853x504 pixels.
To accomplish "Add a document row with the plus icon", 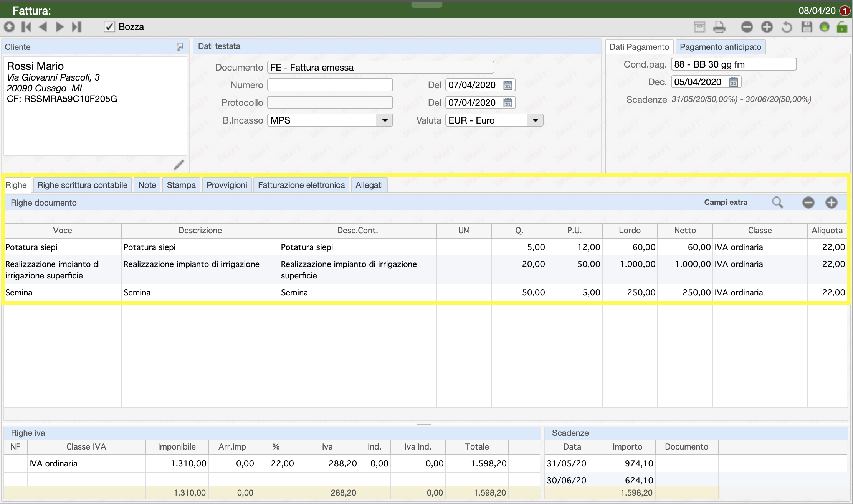I will [x=832, y=203].
